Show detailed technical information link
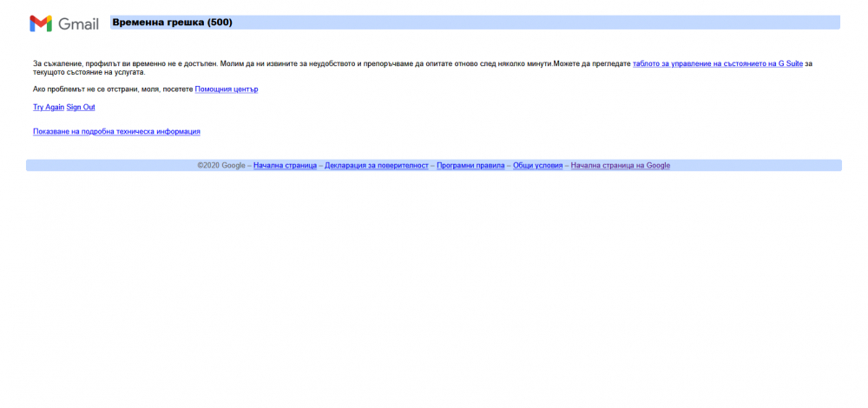The height and width of the screenshot is (408, 868). [117, 132]
